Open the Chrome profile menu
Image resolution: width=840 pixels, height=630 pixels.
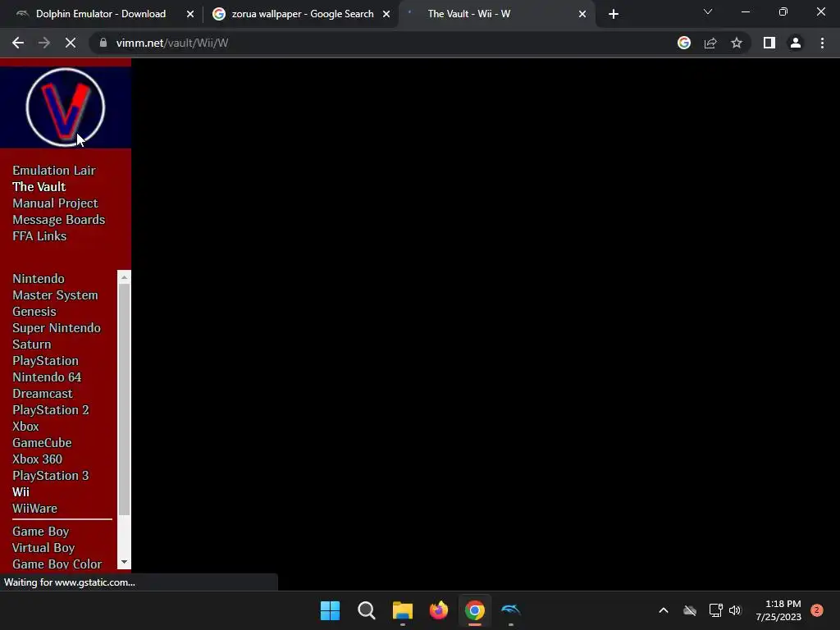coord(796,43)
